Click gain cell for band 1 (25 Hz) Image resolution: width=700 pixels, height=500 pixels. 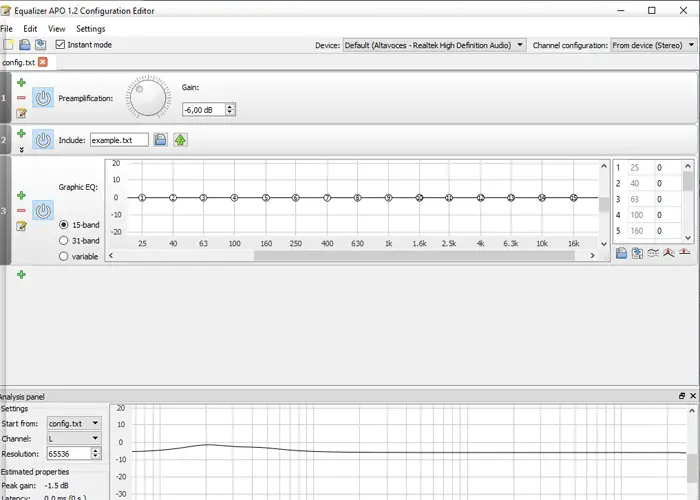pyautogui.click(x=667, y=168)
